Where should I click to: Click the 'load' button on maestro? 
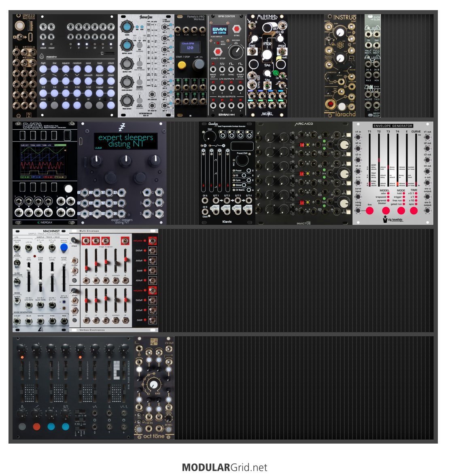pos(100,69)
